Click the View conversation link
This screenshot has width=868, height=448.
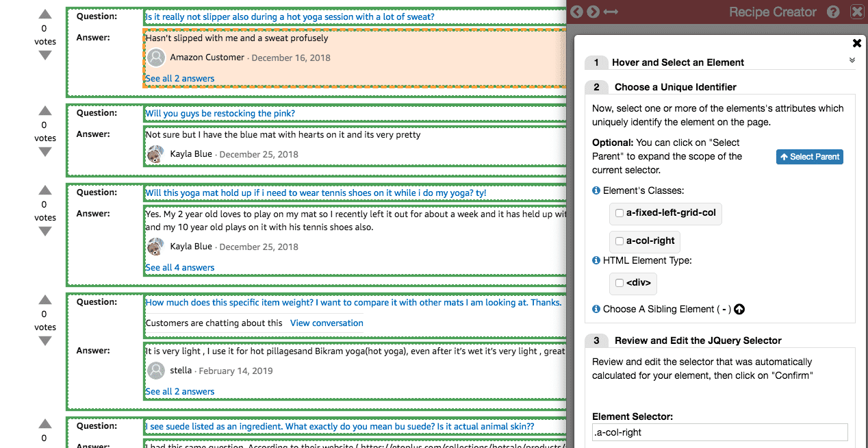click(x=327, y=323)
